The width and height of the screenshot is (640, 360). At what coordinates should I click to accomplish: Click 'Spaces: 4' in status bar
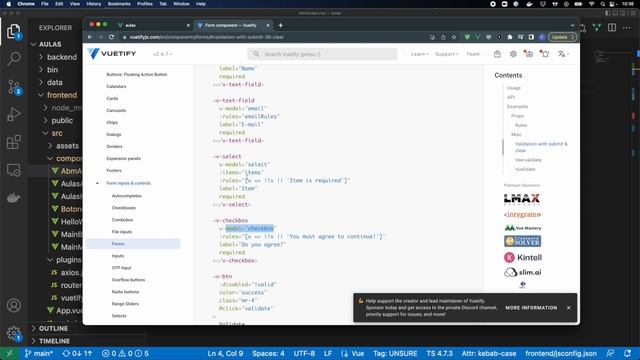pyautogui.click(x=268, y=353)
